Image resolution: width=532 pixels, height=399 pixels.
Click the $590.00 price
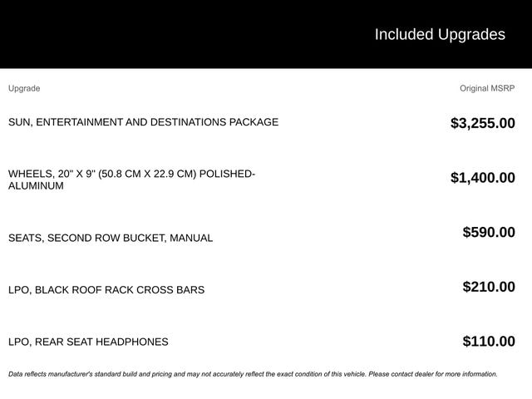coord(488,232)
